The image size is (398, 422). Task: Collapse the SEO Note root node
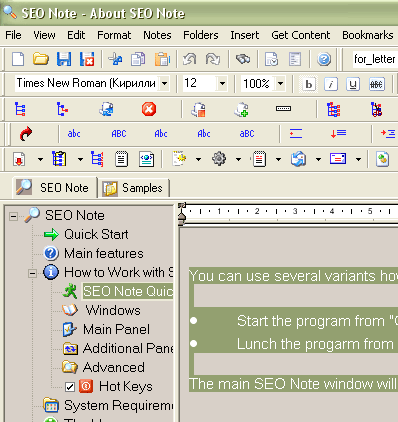13,216
